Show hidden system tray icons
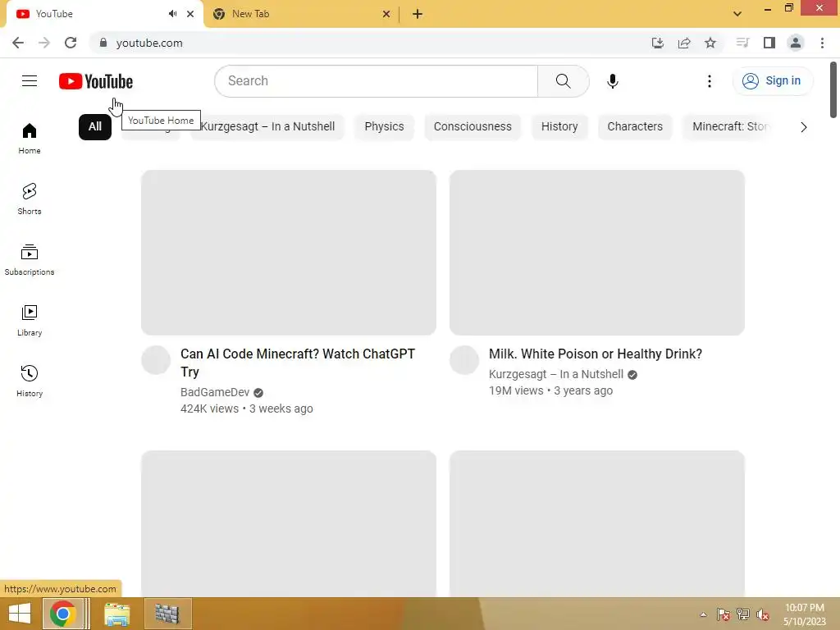Viewport: 840px width, 630px height. point(703,614)
